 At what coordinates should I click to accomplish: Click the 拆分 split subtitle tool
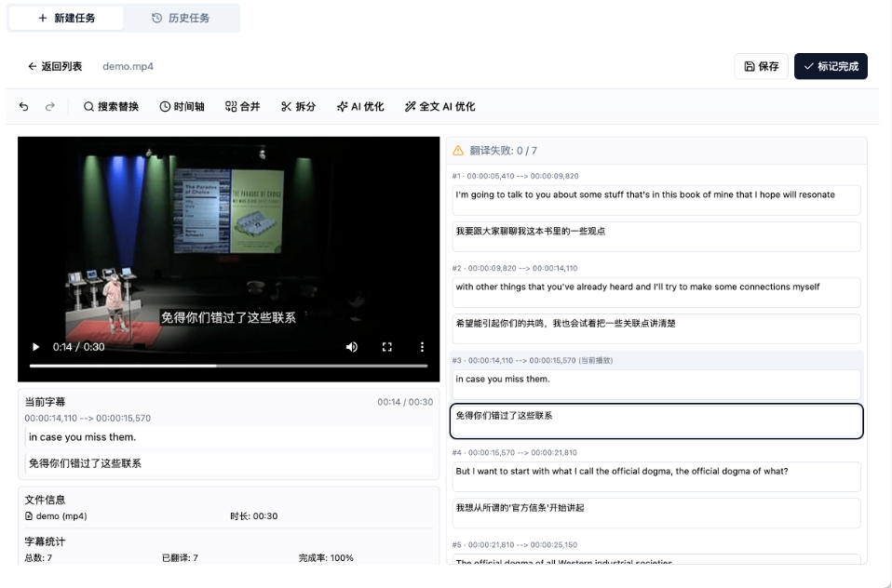[298, 106]
